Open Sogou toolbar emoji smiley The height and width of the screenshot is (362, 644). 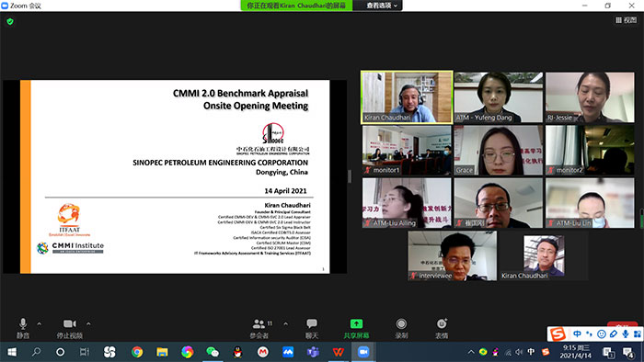(602, 334)
